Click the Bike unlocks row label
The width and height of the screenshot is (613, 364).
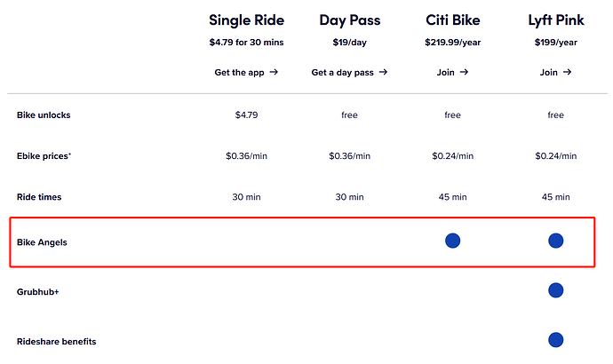[43, 115]
